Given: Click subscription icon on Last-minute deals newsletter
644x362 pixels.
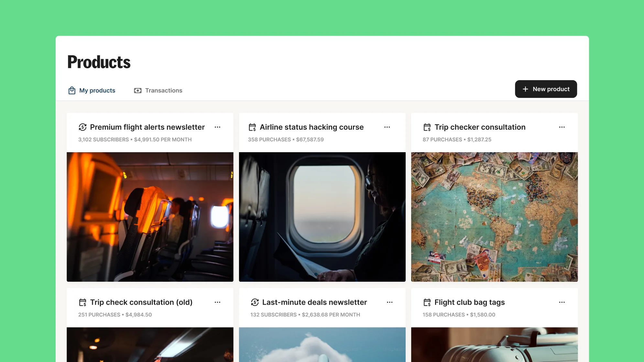Looking at the screenshot, I should (255, 303).
